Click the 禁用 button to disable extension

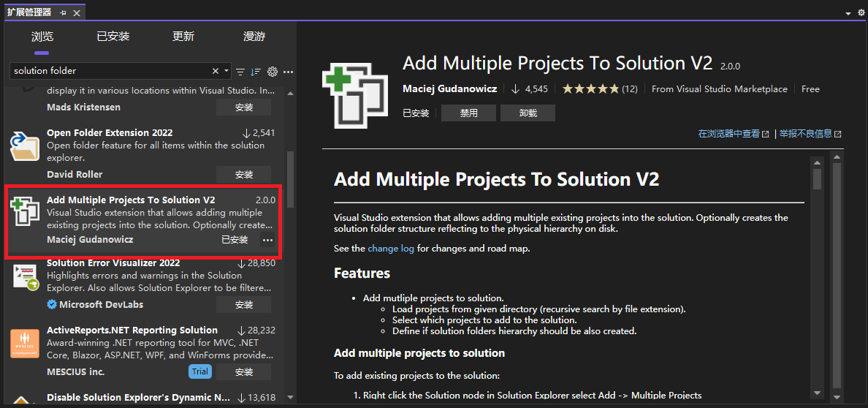pyautogui.click(x=469, y=113)
